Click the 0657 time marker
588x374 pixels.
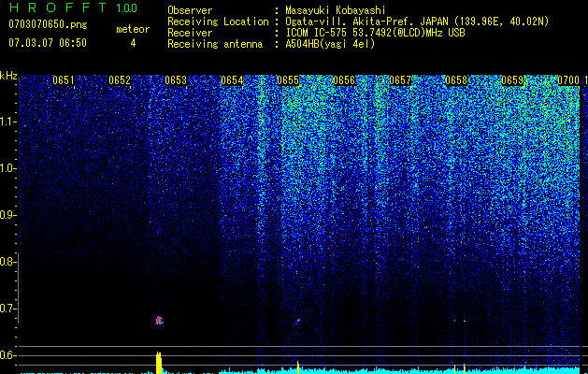pyautogui.click(x=400, y=80)
